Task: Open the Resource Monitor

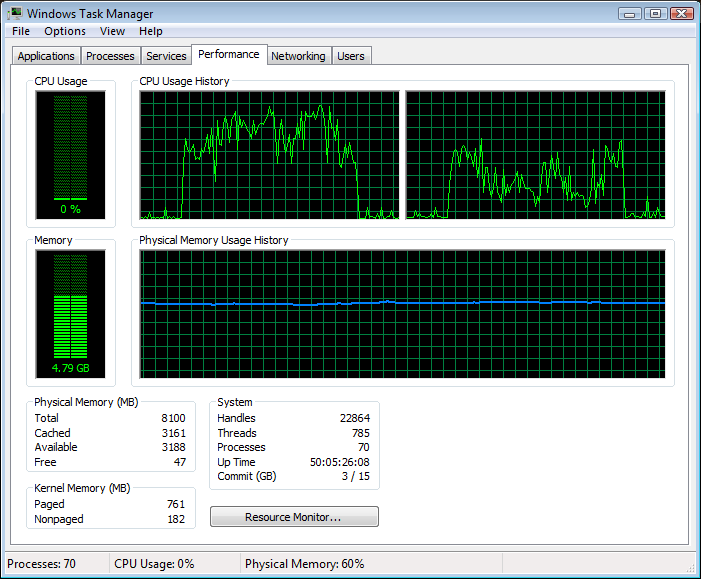Action: [x=294, y=517]
